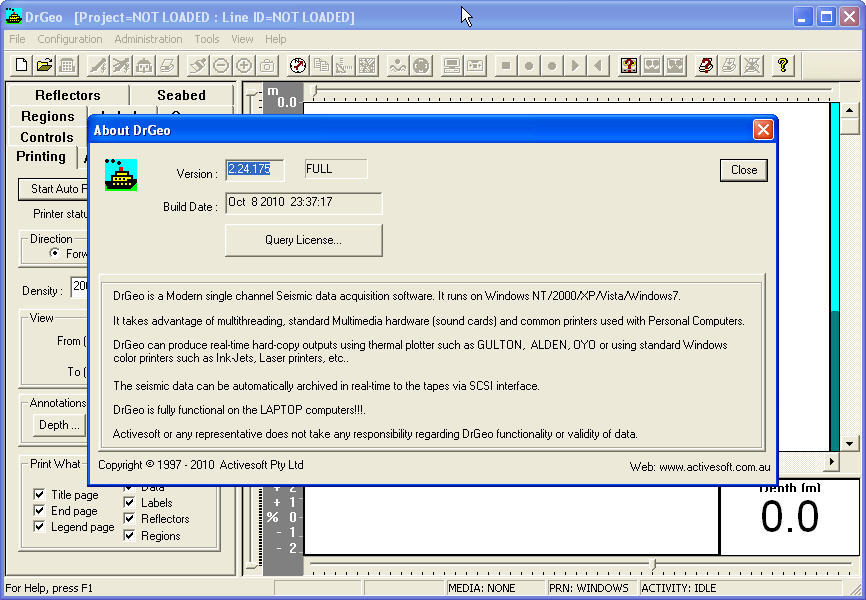Click the Play reverse triangle icon
The width and height of the screenshot is (866, 600).
[598, 65]
